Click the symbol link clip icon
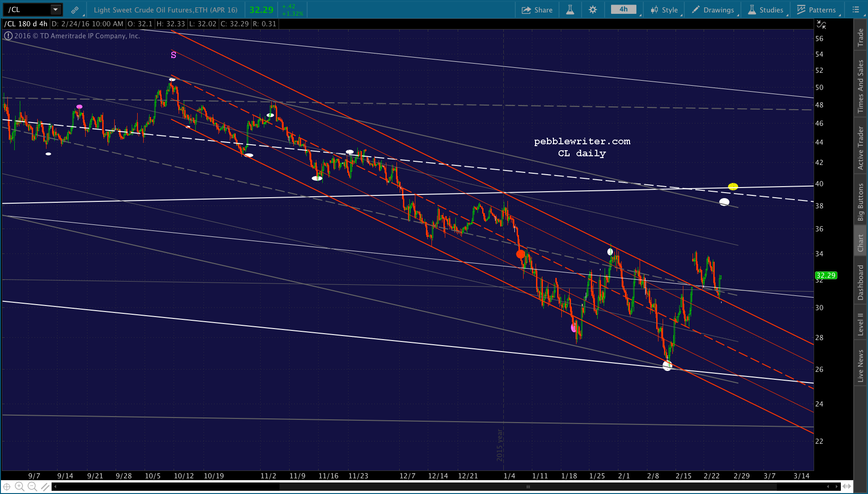The height and width of the screenshot is (494, 868). tap(75, 10)
